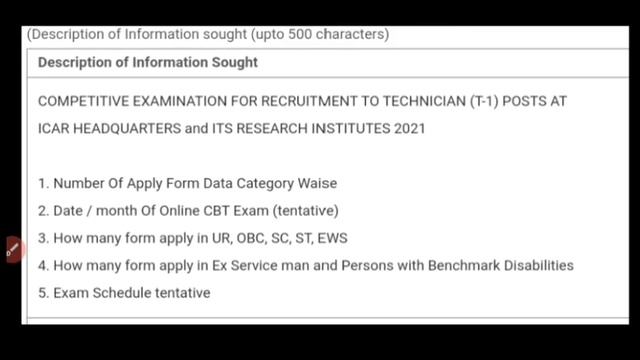
Task: Select item 2 'Date / month Of Online CBT'
Action: pyautogui.click(x=188, y=211)
